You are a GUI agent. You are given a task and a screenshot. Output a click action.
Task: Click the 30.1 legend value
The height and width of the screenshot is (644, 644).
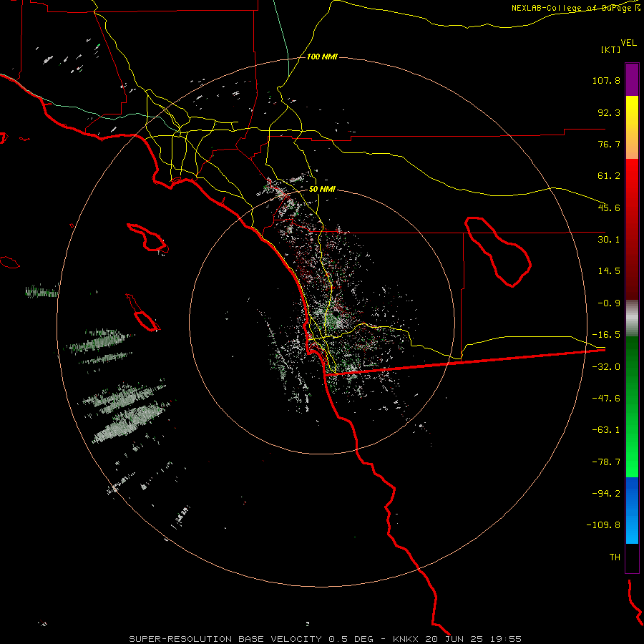[609, 240]
